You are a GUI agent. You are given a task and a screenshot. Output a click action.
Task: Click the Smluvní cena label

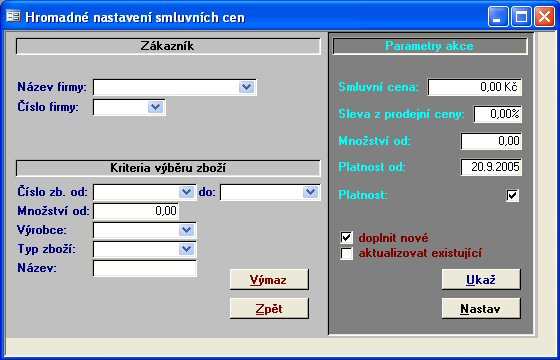point(378,87)
